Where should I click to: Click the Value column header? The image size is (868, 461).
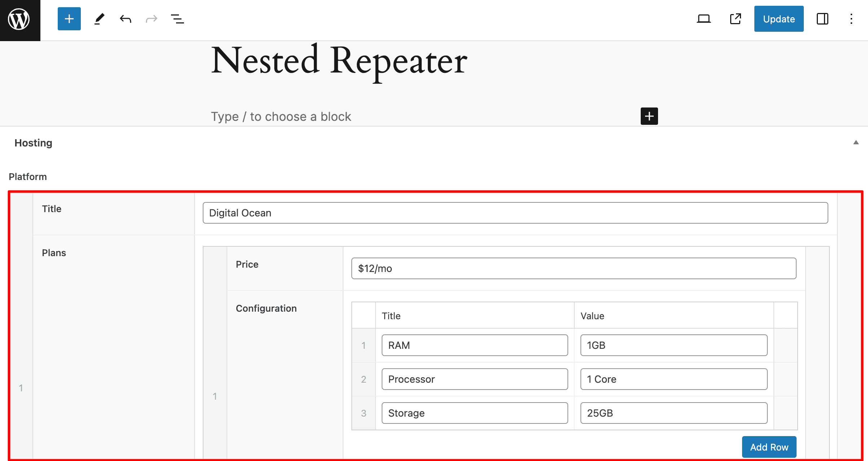[592, 316]
